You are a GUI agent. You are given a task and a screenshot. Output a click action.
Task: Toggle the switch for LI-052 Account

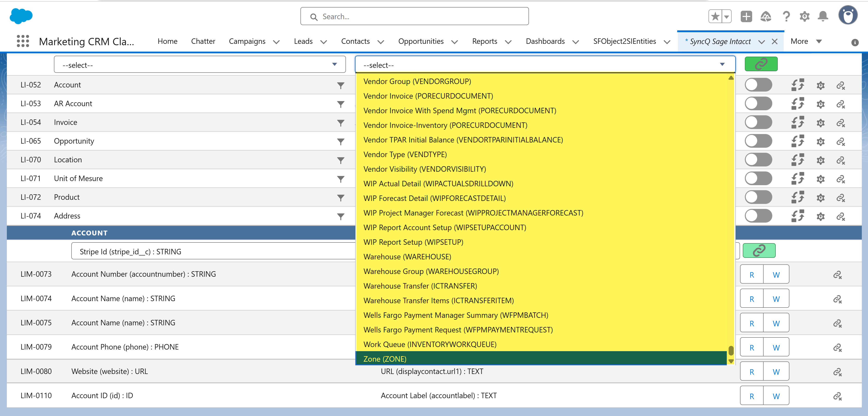coord(758,85)
